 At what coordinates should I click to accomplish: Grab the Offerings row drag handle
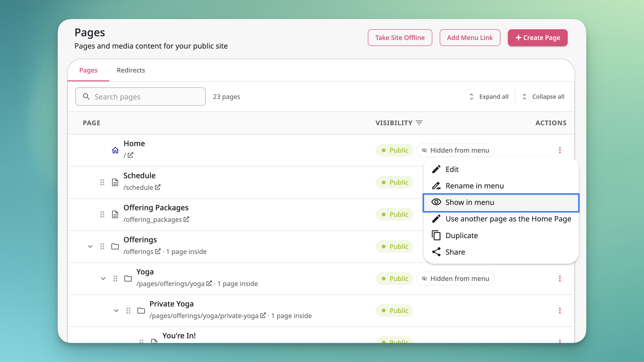102,247
